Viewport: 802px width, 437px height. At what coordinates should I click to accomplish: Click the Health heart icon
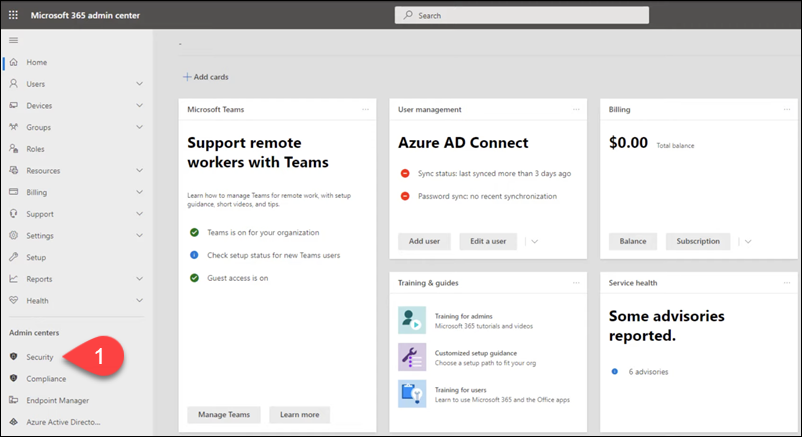point(14,300)
